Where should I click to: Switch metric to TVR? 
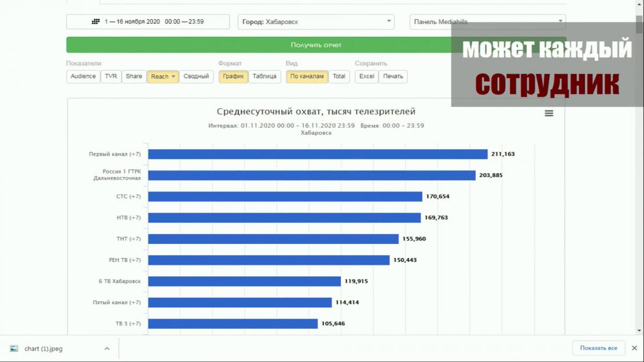(x=111, y=77)
